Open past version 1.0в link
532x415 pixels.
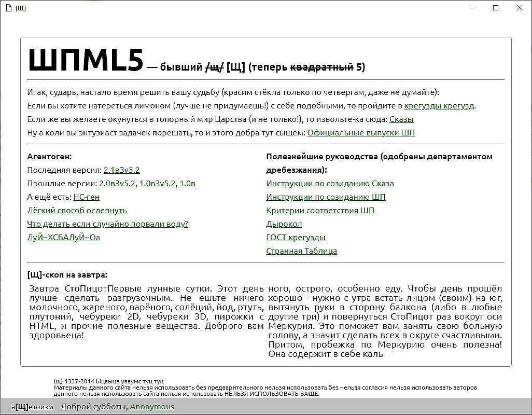pos(187,184)
